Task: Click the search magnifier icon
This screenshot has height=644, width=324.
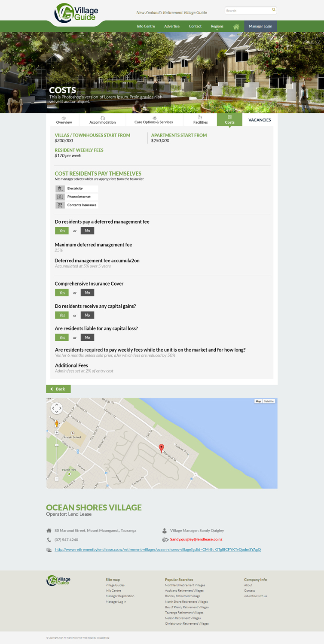Action: [x=274, y=9]
